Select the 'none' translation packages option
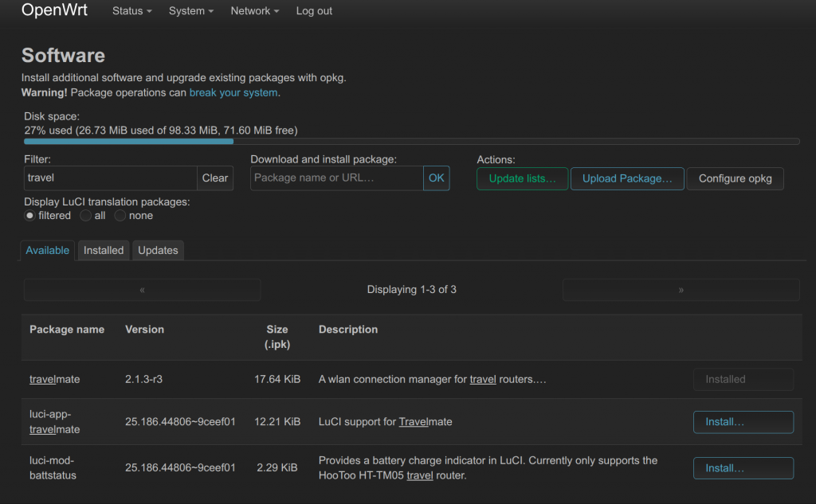816x504 pixels. coord(120,215)
